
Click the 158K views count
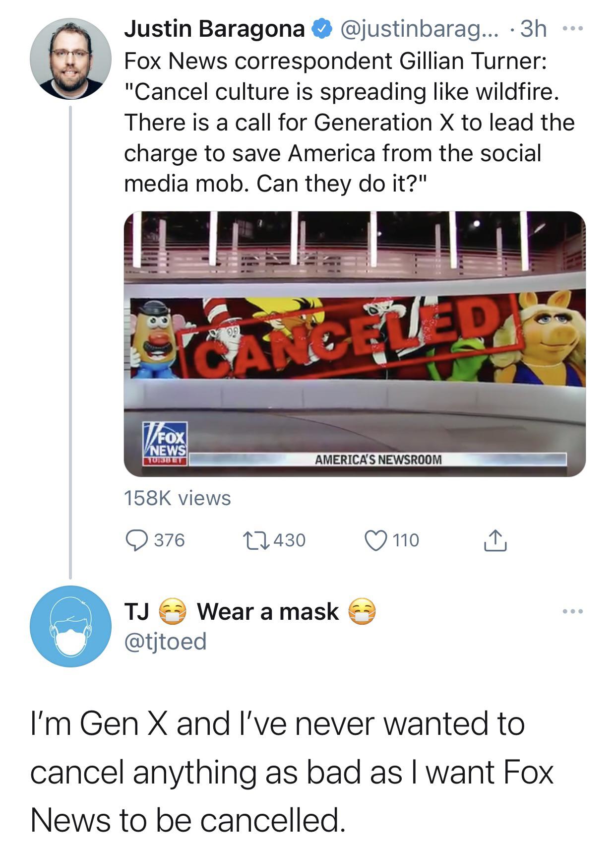pos(177,498)
